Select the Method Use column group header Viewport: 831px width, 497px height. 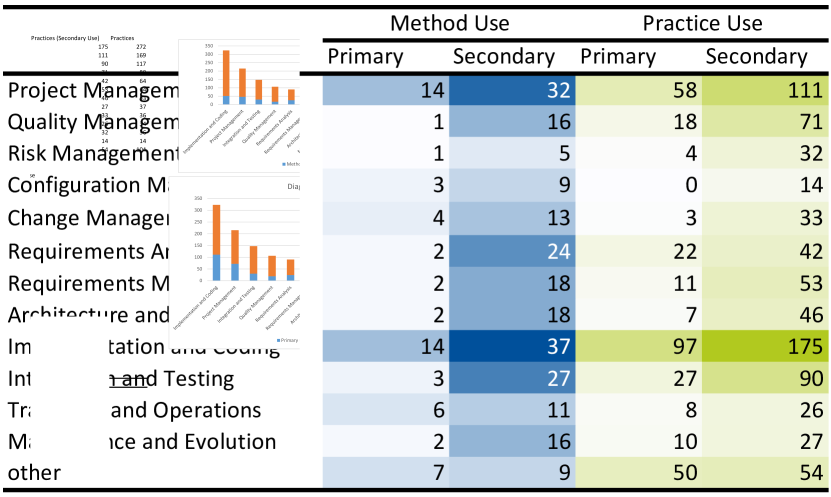click(x=449, y=23)
